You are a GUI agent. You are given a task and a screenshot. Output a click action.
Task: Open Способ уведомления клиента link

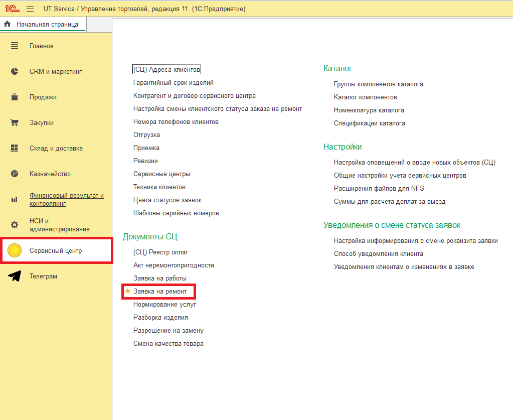pyautogui.click(x=378, y=254)
